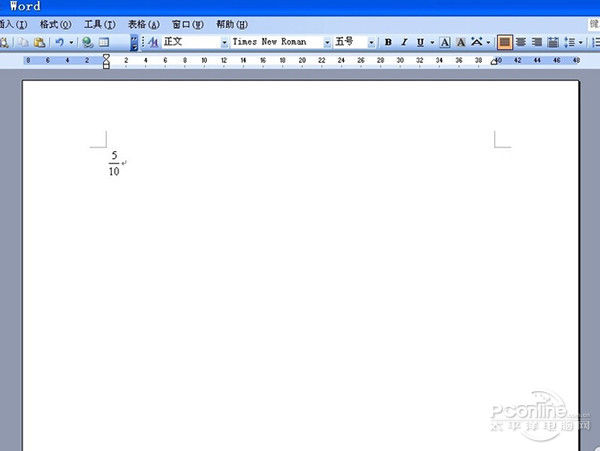This screenshot has width=600, height=451.
Task: Open the 格式(O) Format menu
Action: tap(55, 24)
